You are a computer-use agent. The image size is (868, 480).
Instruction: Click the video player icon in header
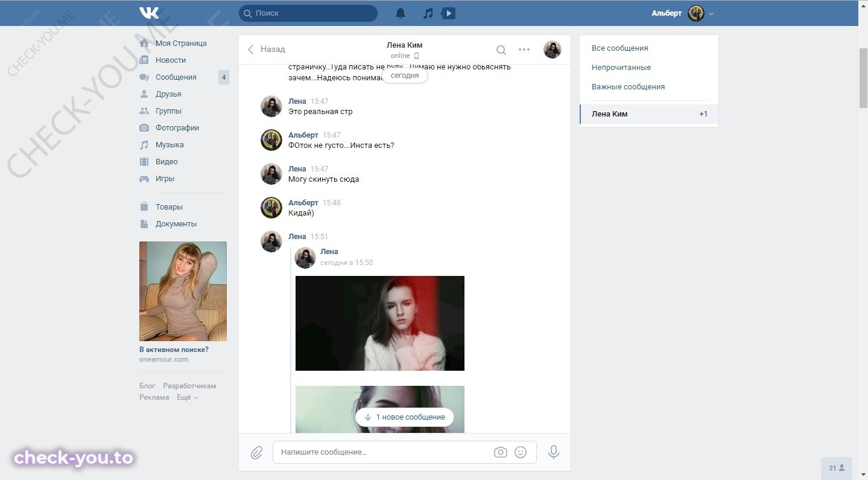(448, 13)
